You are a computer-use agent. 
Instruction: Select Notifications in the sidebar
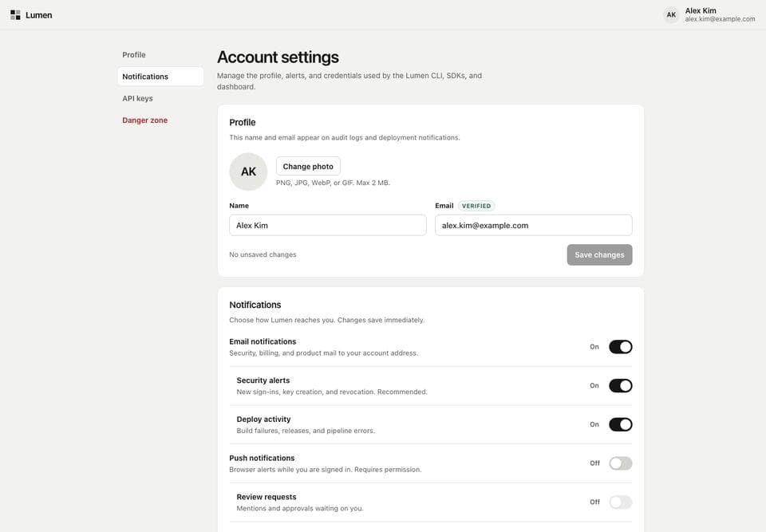click(x=160, y=77)
